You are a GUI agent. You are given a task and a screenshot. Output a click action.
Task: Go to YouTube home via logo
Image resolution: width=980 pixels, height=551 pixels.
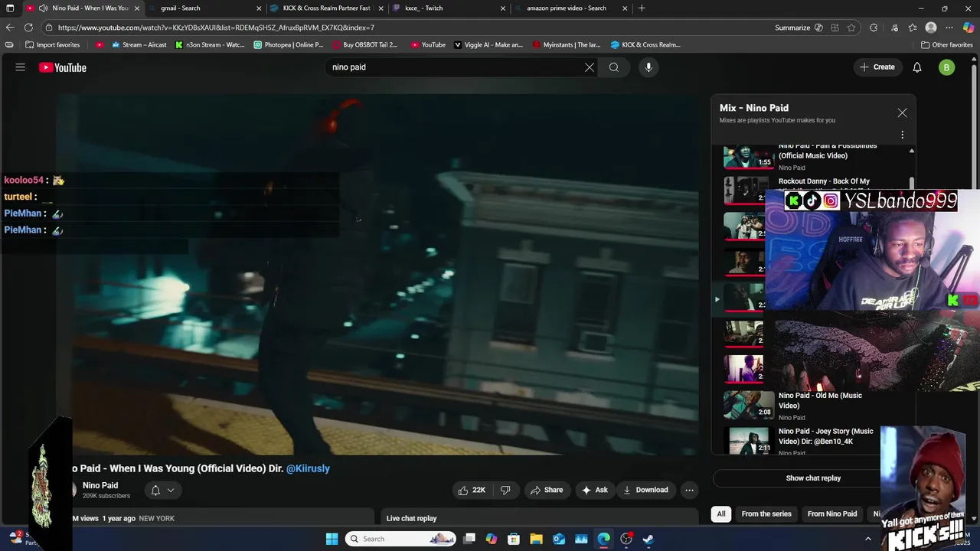(63, 67)
